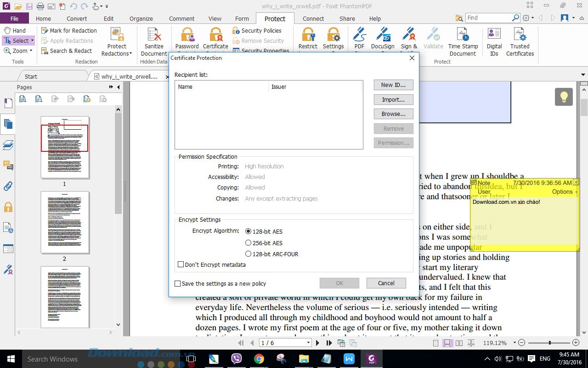Switch to the Connect ribbon tab
Viewport: 588px width, 368px height.
click(x=313, y=18)
